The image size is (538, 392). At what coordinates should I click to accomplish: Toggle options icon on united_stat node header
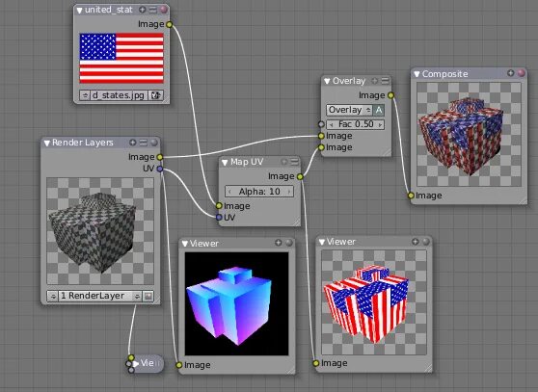pos(152,10)
